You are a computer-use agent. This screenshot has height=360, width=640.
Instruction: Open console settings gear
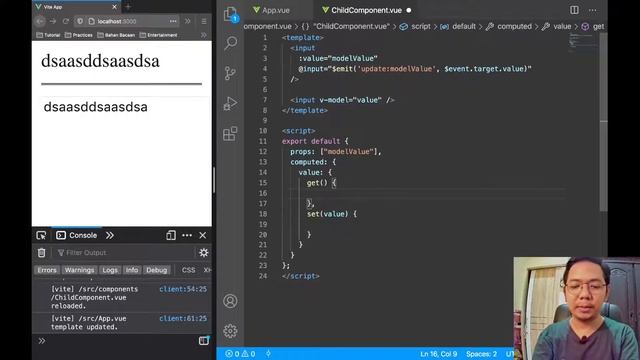(204, 253)
